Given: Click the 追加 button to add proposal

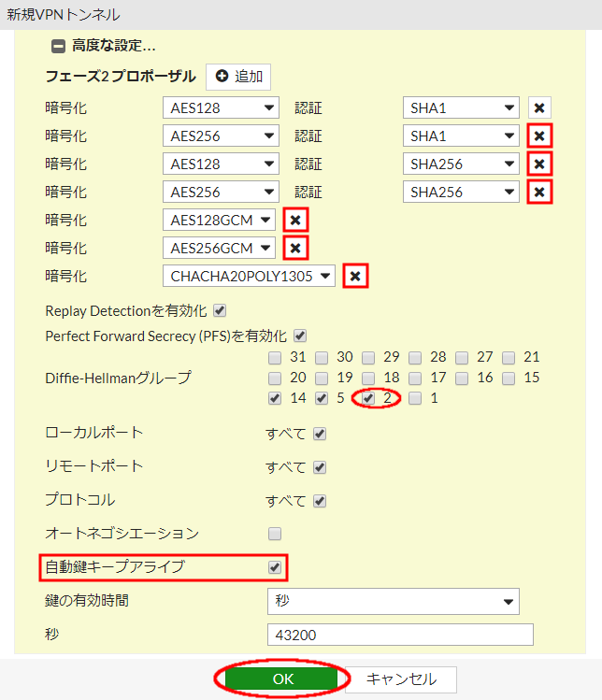Looking at the screenshot, I should tap(238, 77).
